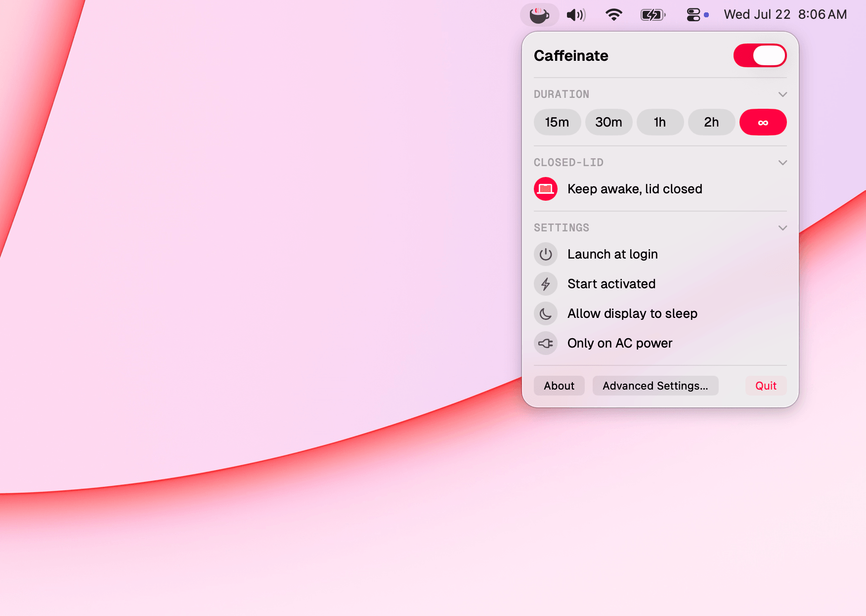Select the 15m duration

tap(557, 122)
